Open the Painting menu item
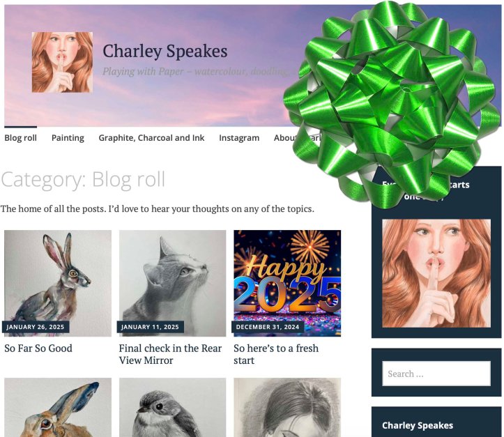This screenshot has width=504, height=437. pyautogui.click(x=68, y=138)
